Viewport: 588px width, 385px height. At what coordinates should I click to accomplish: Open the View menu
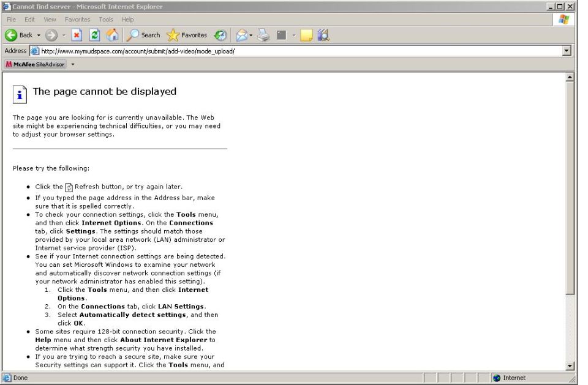pyautogui.click(x=50, y=20)
